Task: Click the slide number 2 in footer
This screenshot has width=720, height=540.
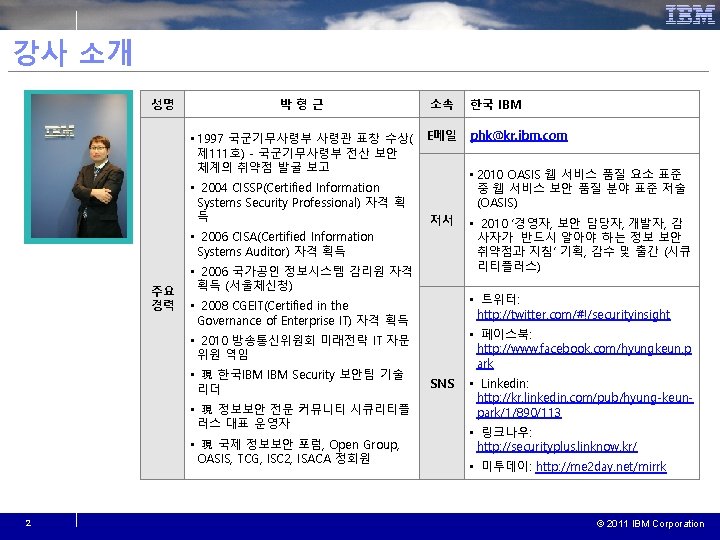Action: [28, 523]
